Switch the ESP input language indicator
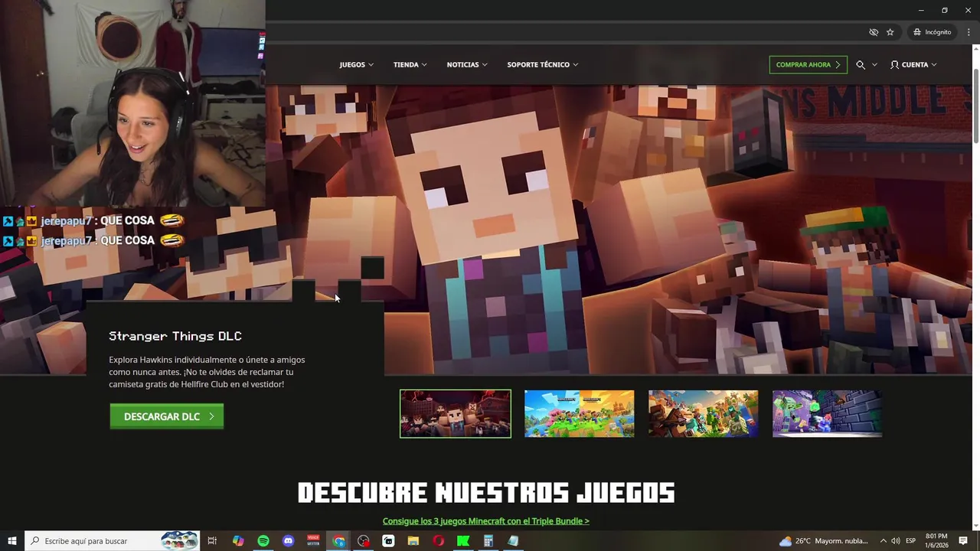980x551 pixels. pos(911,541)
